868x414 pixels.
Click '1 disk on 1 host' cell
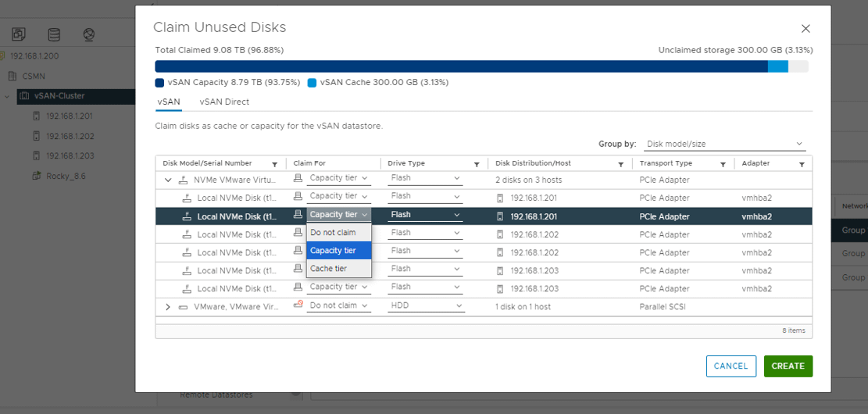pyautogui.click(x=523, y=307)
